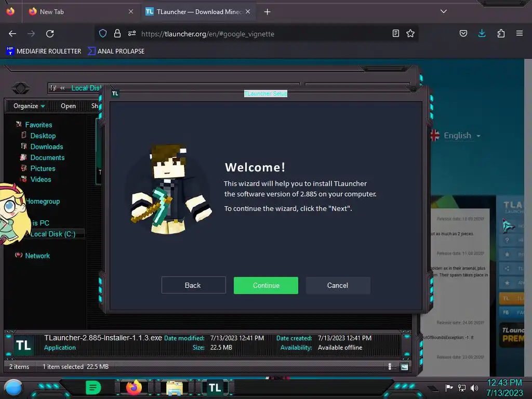Click the Firefox icon at tab bar start
Screen dimensions: 532x399
pyautogui.click(x=10, y=11)
